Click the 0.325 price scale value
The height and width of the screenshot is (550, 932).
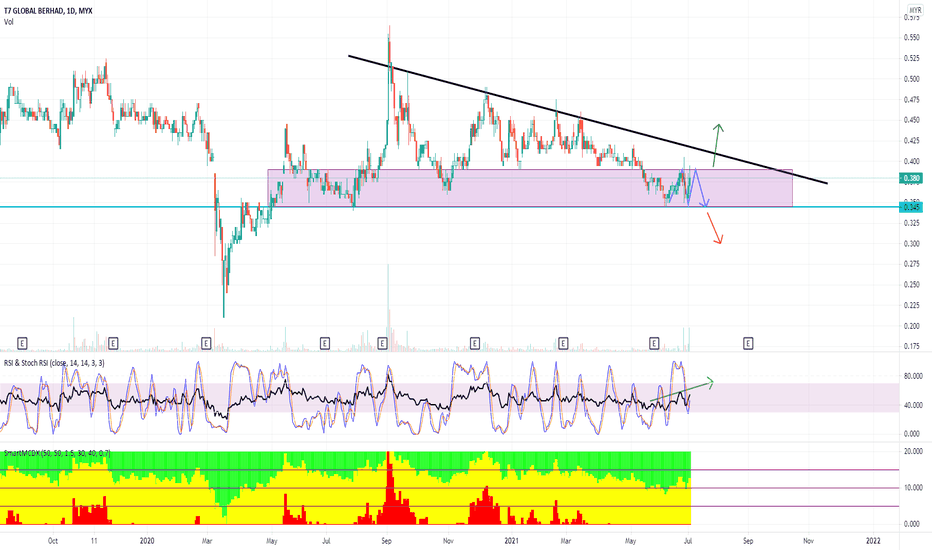click(x=912, y=223)
